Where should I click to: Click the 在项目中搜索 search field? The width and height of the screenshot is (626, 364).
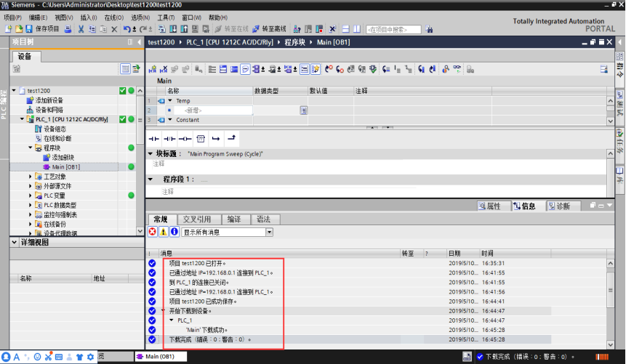393,30
